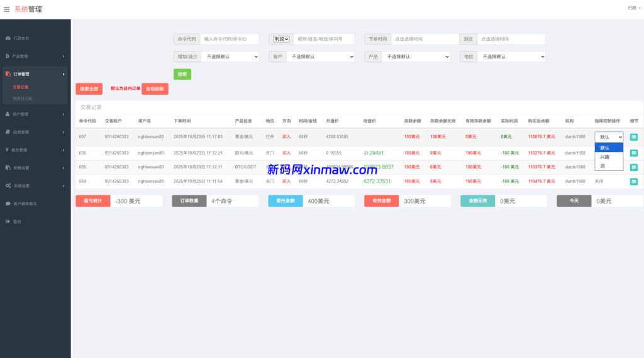Click the 110476.7 美元 balance cell

click(541, 182)
